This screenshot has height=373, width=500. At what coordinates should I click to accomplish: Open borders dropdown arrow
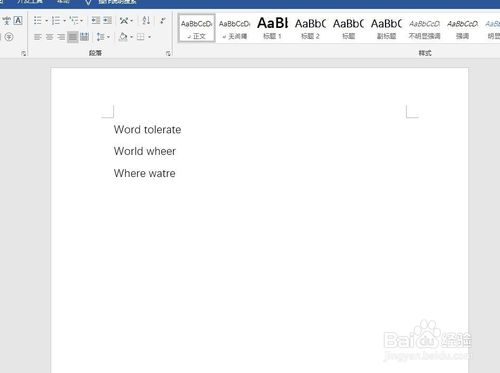click(x=149, y=37)
